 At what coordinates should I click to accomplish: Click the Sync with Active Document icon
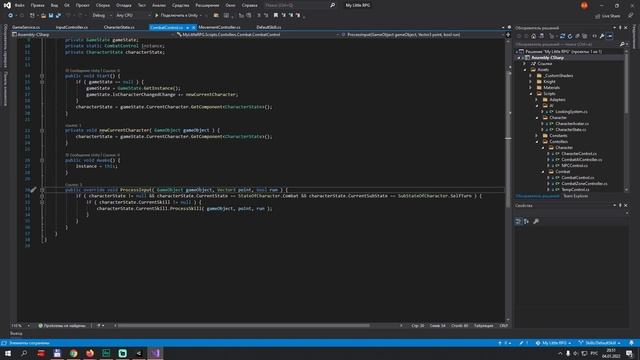click(x=562, y=36)
